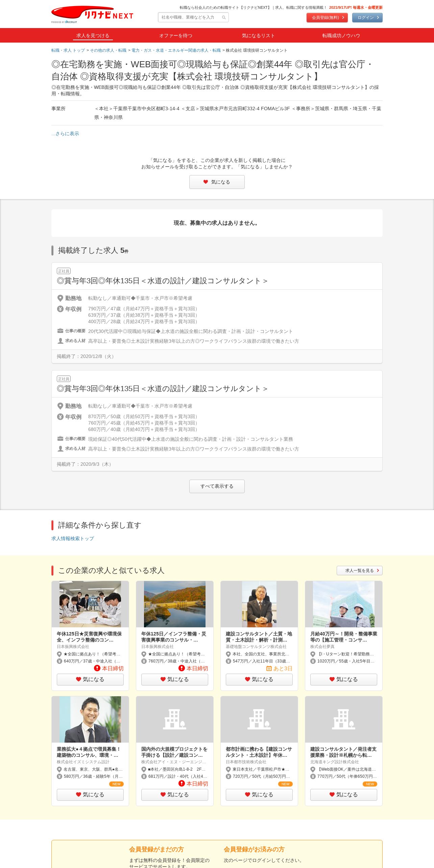This screenshot has height=868, width=434.
Task: Follow the 転職・求人 トップ breadcrumb link
Action: (68, 50)
